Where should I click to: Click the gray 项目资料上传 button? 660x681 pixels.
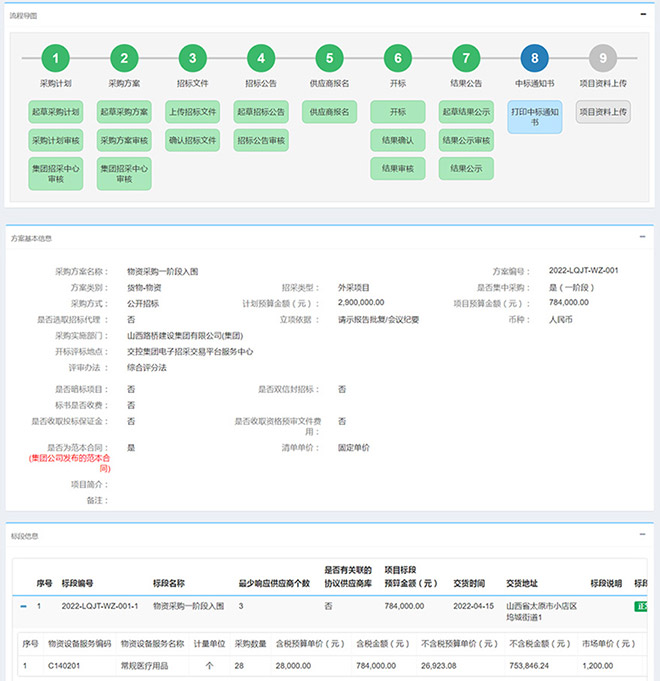pyautogui.click(x=603, y=111)
